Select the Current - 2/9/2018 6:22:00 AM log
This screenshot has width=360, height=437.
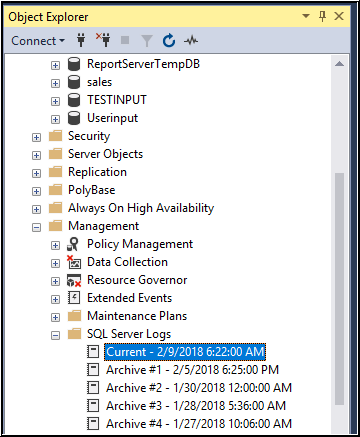click(185, 352)
